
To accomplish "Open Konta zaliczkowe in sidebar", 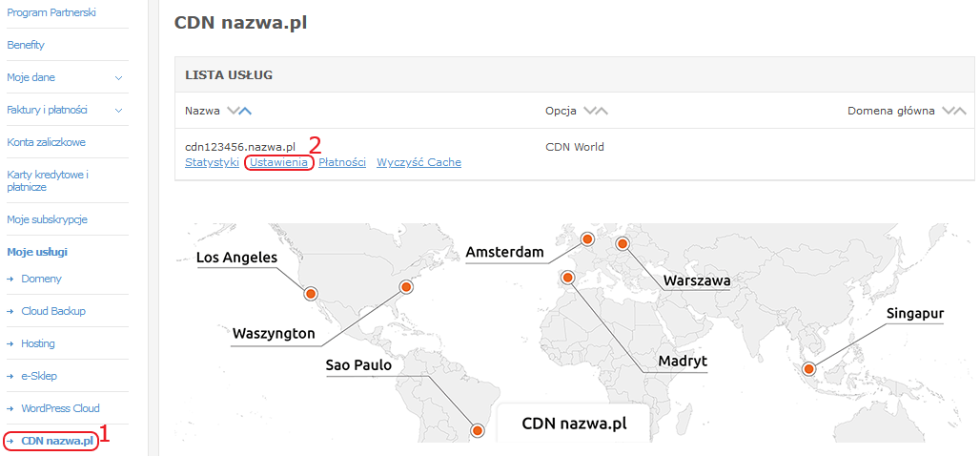I will point(47,142).
